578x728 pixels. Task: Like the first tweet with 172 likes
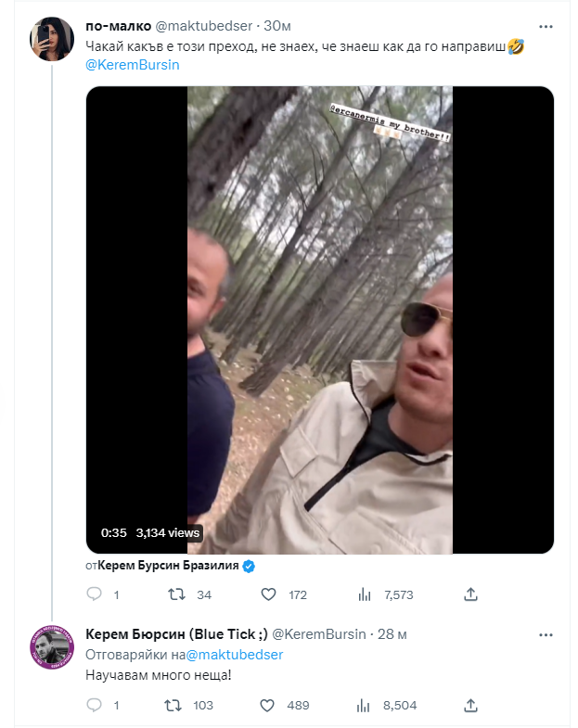pos(268,594)
